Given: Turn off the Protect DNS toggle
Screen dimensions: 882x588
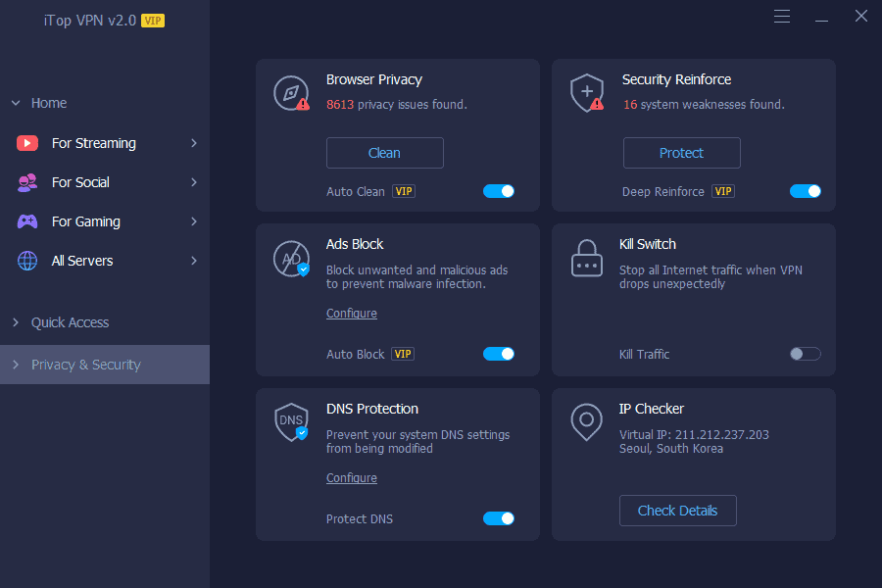Looking at the screenshot, I should 499,518.
